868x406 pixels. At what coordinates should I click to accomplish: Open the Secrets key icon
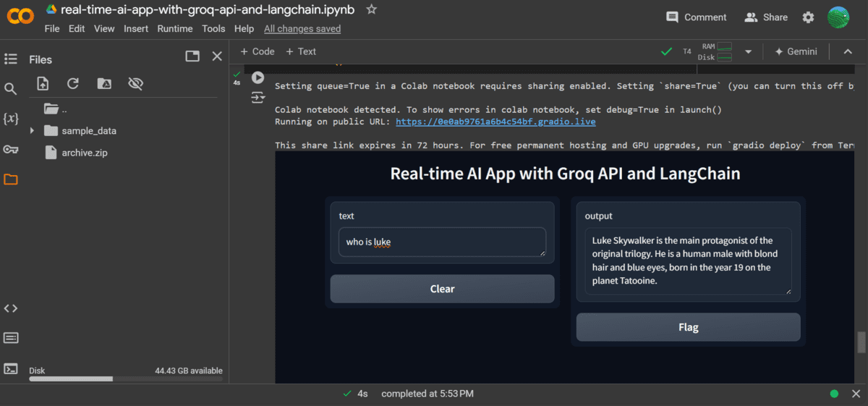[10, 149]
